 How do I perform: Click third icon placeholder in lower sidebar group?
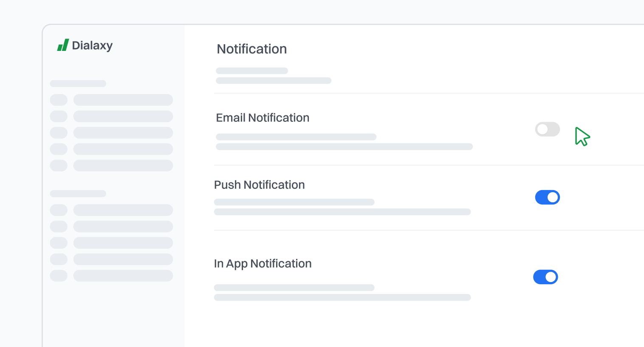(x=59, y=243)
